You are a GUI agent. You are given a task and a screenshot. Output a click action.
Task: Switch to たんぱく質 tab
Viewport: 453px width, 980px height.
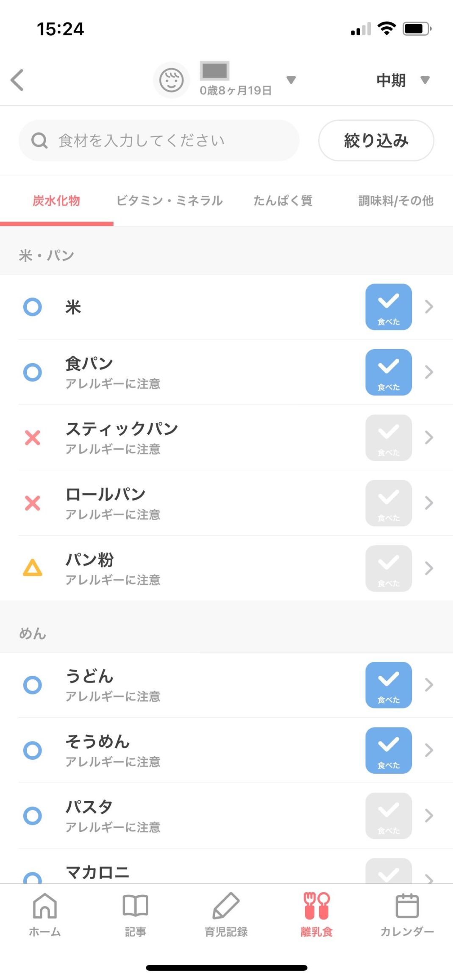coord(283,201)
